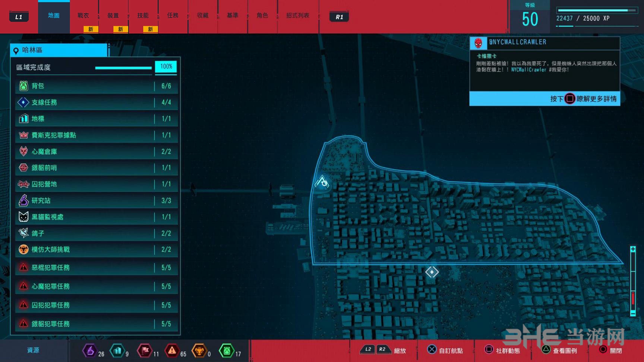The image size is (644, 362).
Task: Click the @NYCWALLCRAWLER post title
Action: [x=517, y=42]
